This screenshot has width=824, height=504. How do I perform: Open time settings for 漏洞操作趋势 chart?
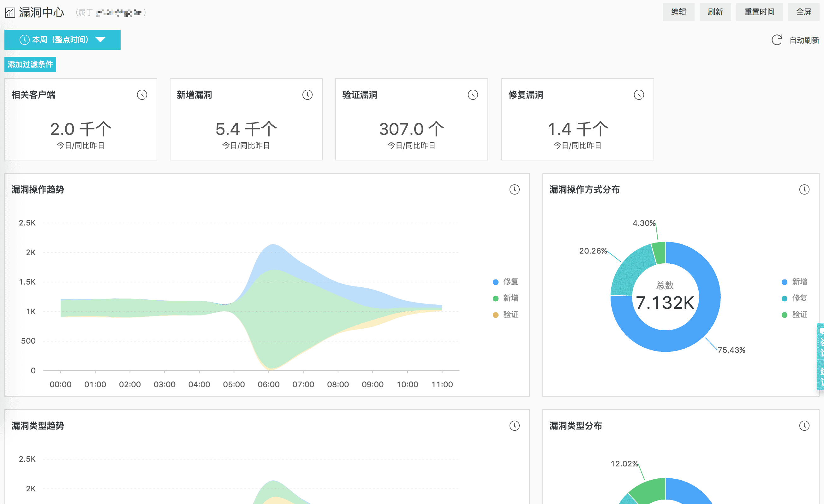(514, 189)
